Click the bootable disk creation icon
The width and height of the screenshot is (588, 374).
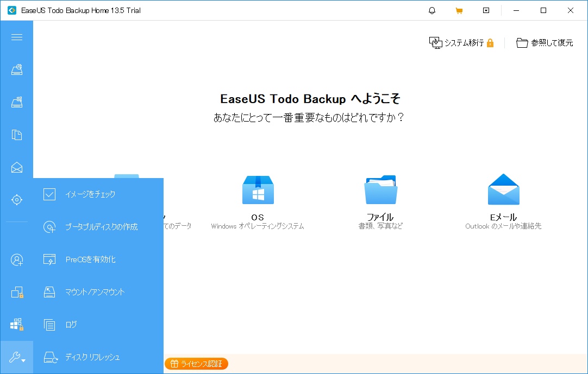(49, 227)
